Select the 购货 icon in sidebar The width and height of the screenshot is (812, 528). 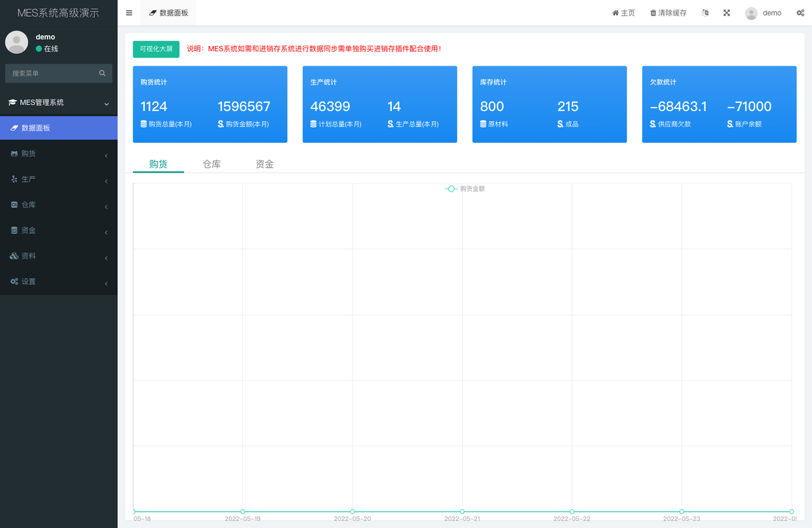tap(14, 154)
